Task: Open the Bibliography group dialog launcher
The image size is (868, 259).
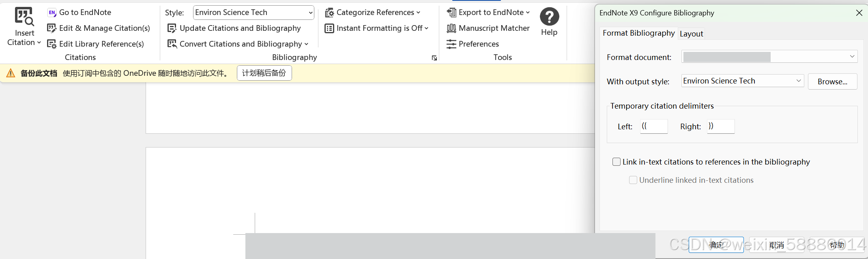Action: pyautogui.click(x=434, y=58)
